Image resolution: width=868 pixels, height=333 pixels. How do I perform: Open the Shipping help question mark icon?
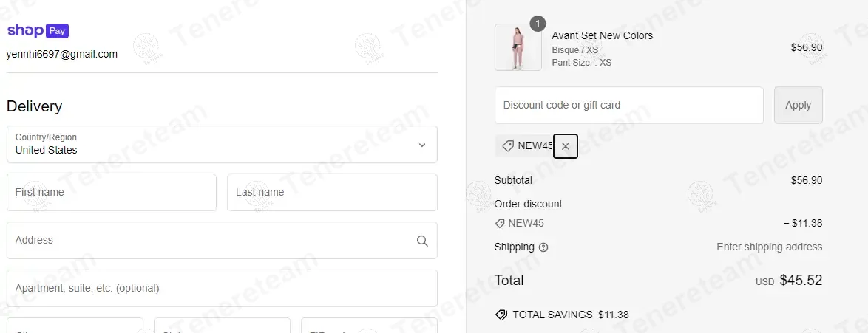[x=544, y=247]
